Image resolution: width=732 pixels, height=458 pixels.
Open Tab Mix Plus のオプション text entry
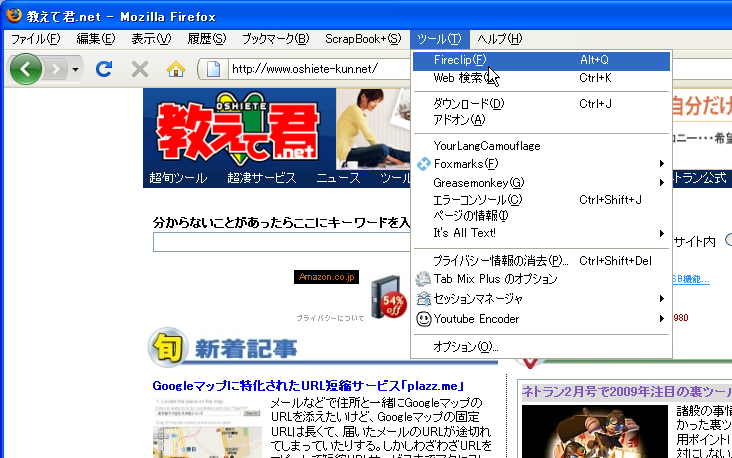[x=495, y=279]
